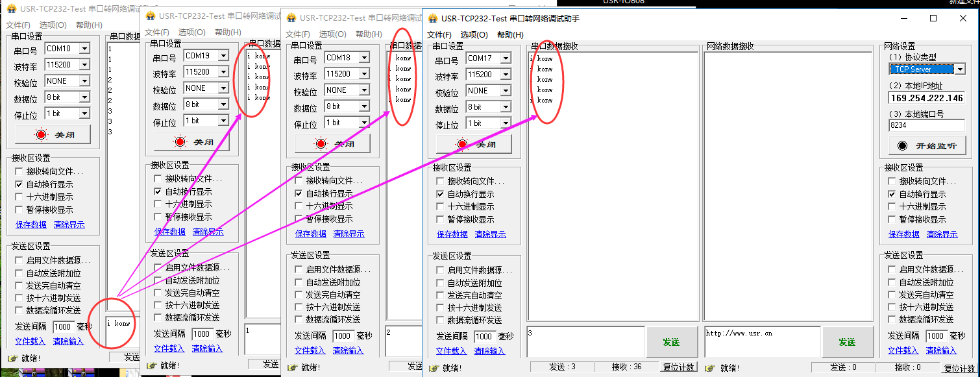This screenshot has height=377, width=980.
Task: Click the local port field showing 8234
Action: pyautogui.click(x=926, y=126)
